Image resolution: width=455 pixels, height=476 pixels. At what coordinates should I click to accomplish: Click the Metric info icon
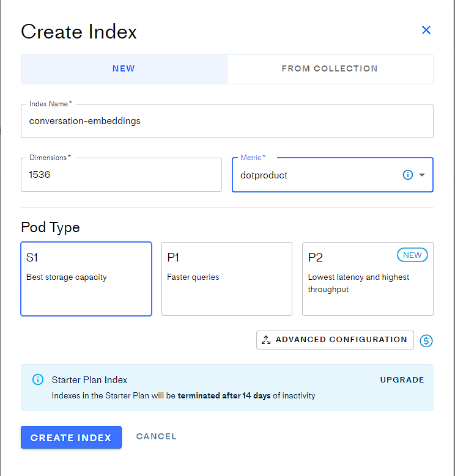(408, 175)
